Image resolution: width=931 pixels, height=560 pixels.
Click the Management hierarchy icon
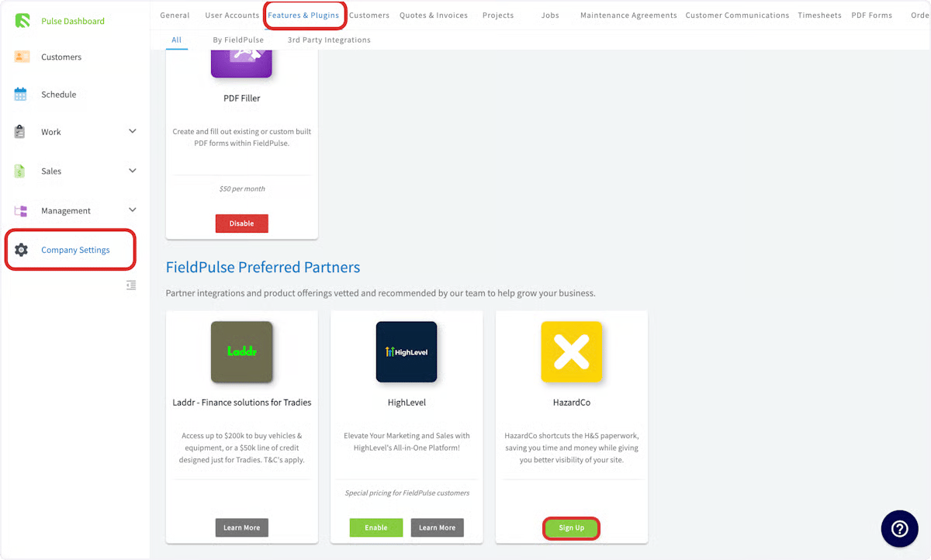(x=21, y=210)
